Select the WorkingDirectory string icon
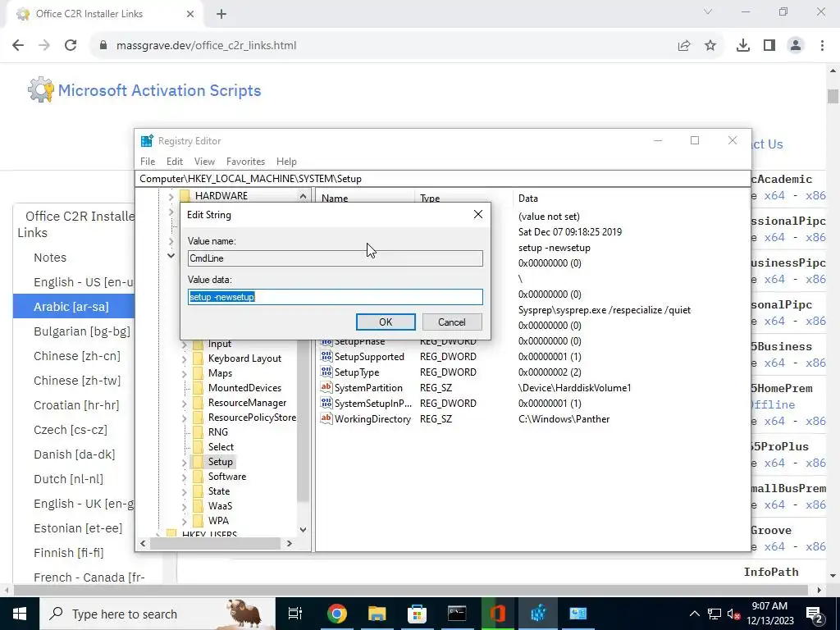This screenshot has height=630, width=840. [x=326, y=418]
